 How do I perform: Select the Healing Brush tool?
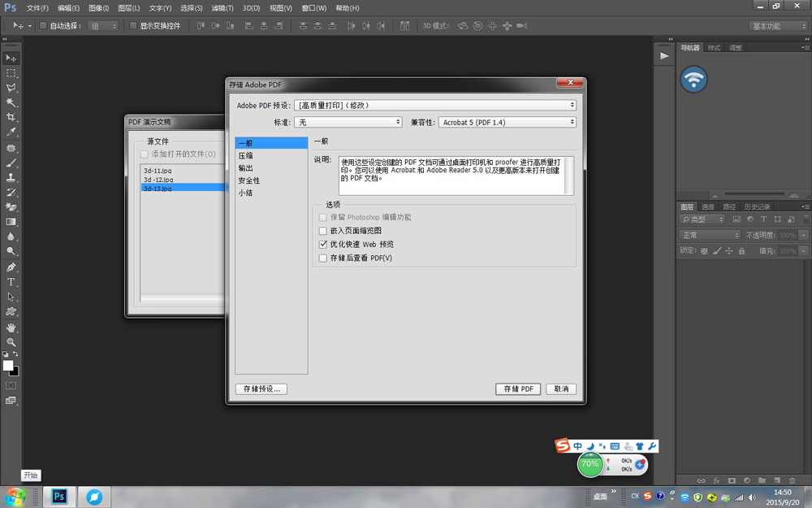click(11, 148)
